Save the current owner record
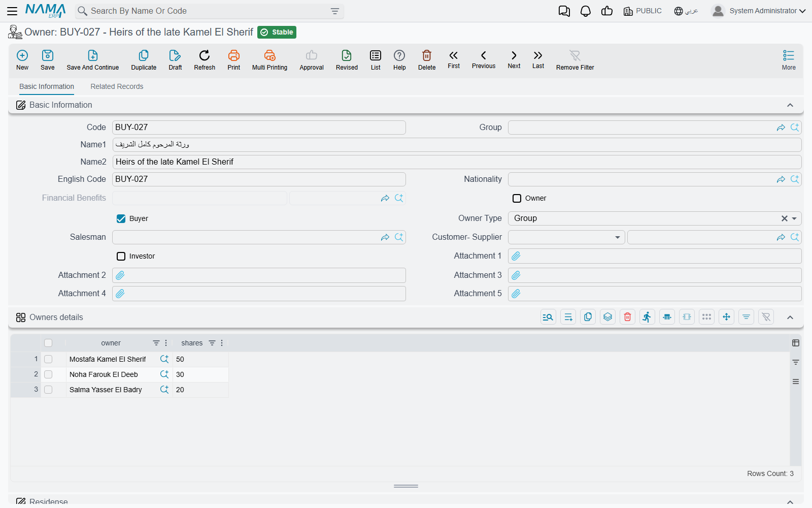812x508 pixels. pyautogui.click(x=48, y=60)
